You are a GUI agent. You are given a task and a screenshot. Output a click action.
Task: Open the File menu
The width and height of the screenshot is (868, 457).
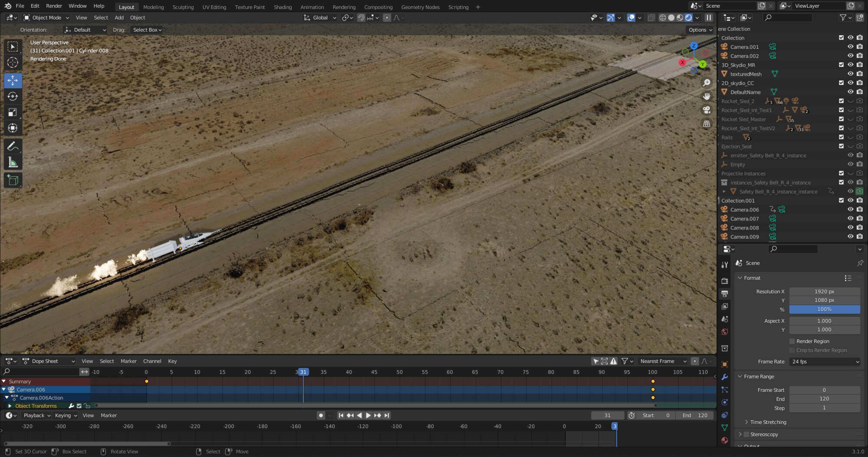[x=20, y=6]
